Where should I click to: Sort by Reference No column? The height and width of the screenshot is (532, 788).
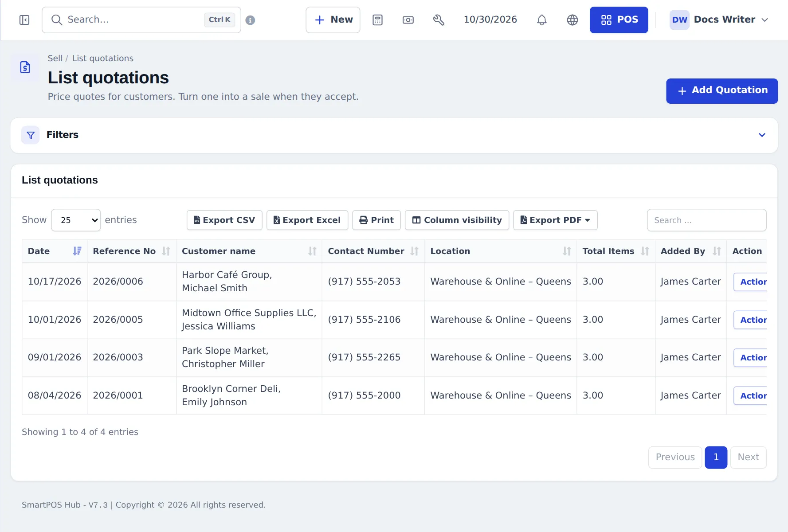[132, 251]
